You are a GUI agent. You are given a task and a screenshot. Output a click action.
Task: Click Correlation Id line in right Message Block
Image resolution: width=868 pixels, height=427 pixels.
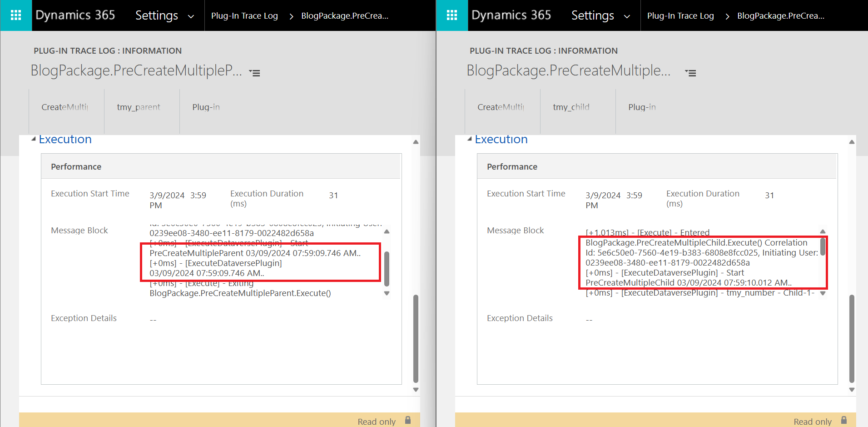click(702, 253)
